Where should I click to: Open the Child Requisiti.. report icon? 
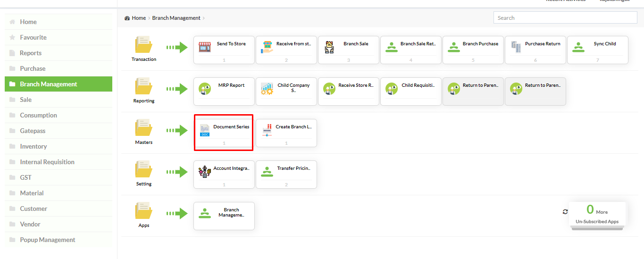[392, 89]
